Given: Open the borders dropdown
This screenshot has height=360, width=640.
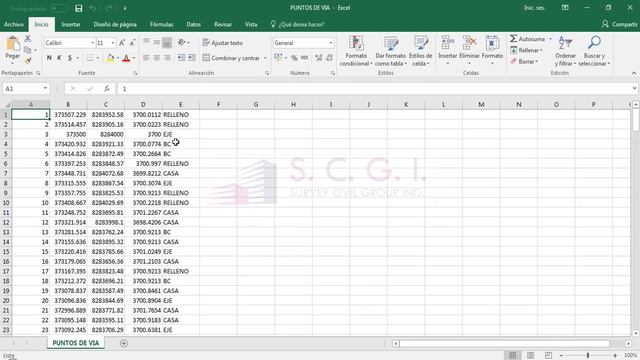Looking at the screenshot, I should tap(98, 58).
